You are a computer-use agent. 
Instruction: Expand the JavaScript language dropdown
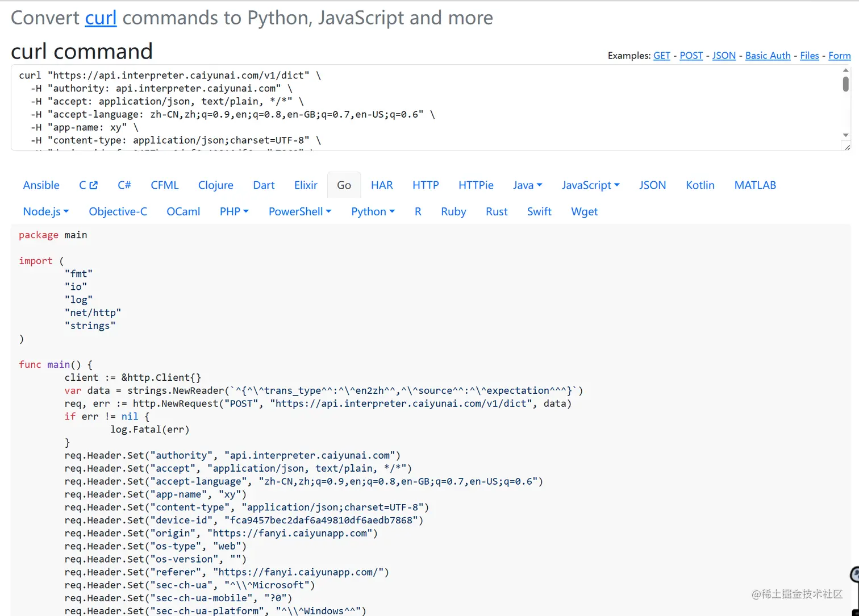tap(590, 185)
